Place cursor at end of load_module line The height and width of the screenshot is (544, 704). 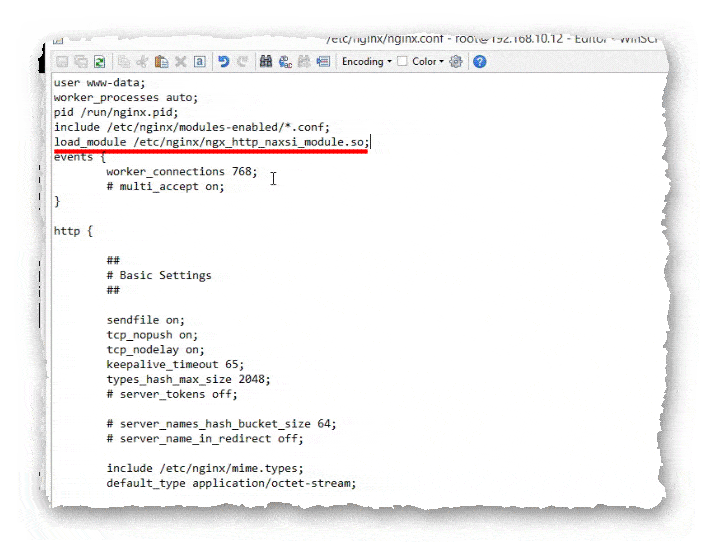[x=370, y=142]
